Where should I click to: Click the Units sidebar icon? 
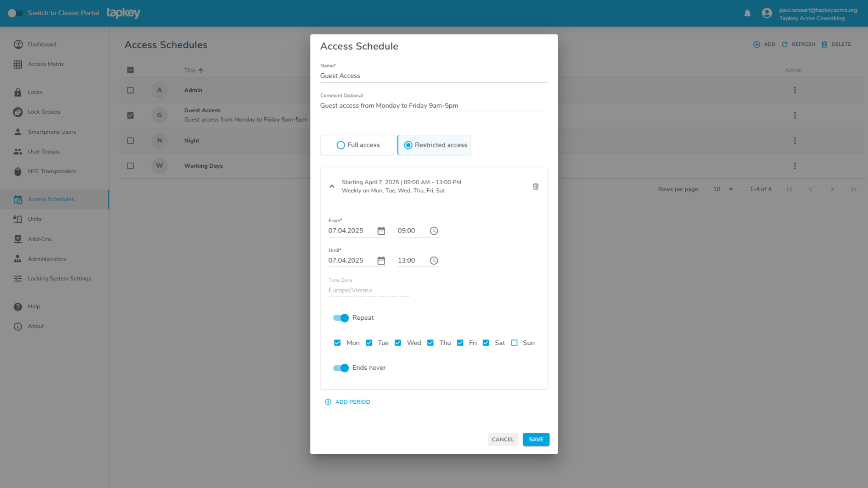18,219
